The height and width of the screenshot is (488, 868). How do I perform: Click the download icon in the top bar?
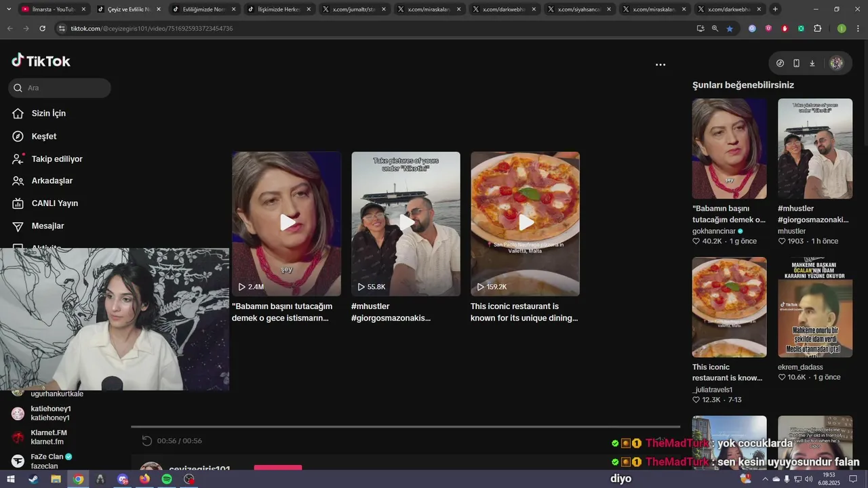click(812, 63)
